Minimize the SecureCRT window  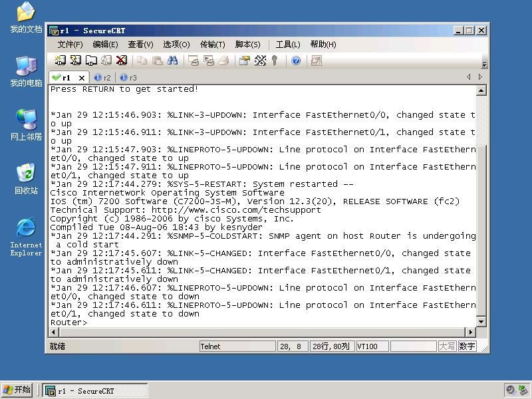(458, 31)
